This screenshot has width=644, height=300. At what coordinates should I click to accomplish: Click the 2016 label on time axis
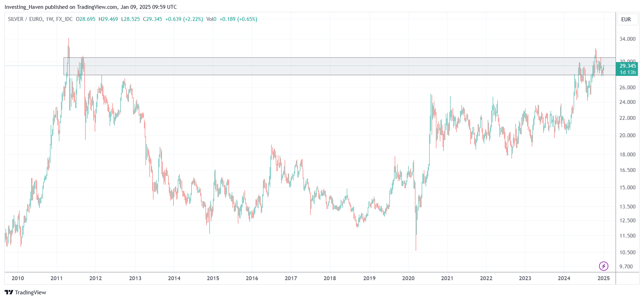pyautogui.click(x=252, y=278)
